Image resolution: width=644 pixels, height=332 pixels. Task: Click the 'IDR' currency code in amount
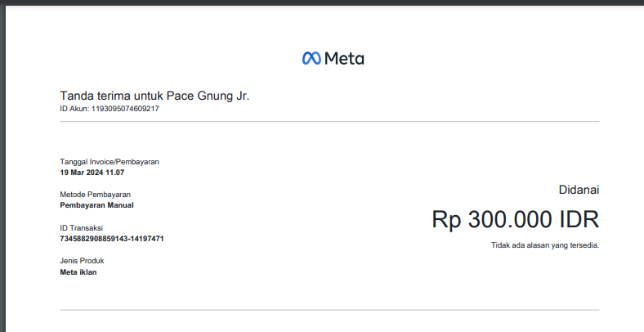tap(579, 219)
